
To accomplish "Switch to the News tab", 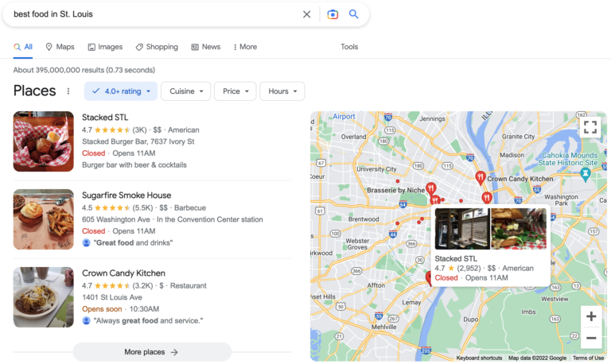I will tap(206, 47).
